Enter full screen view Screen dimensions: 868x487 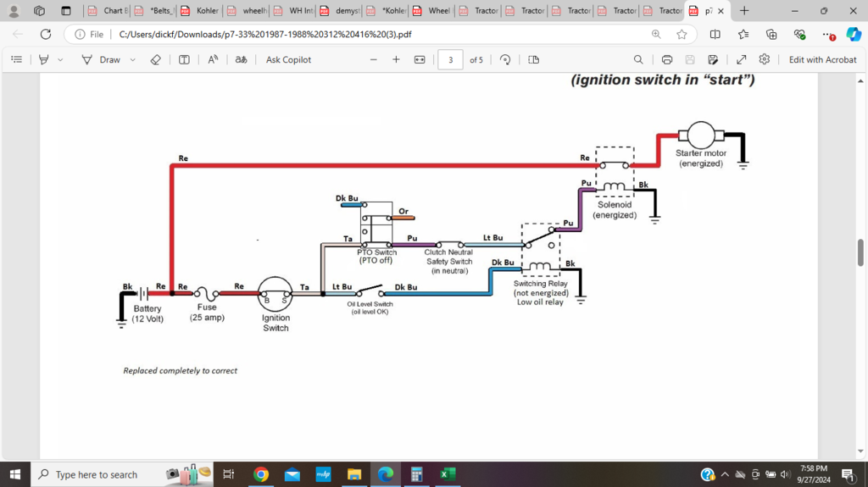coord(741,60)
